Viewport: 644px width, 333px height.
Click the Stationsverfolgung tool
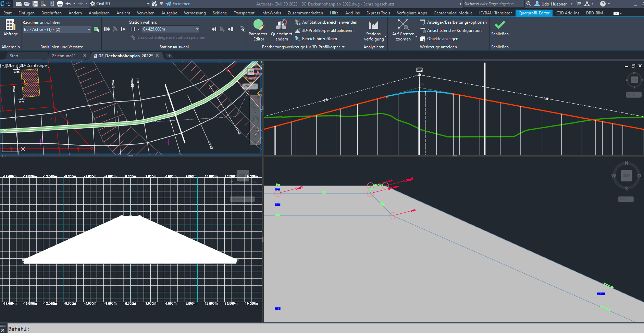[x=373, y=30]
